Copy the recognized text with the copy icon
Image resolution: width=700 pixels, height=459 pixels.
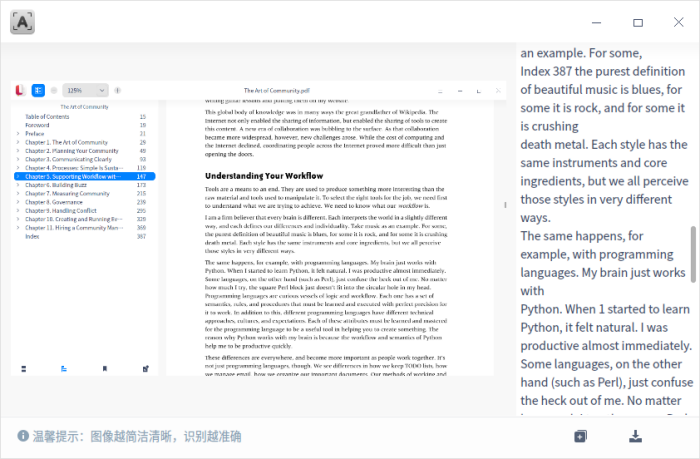580,436
